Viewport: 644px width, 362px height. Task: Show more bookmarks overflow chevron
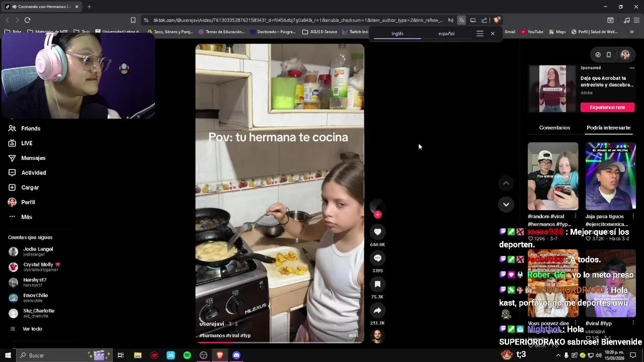(632, 32)
